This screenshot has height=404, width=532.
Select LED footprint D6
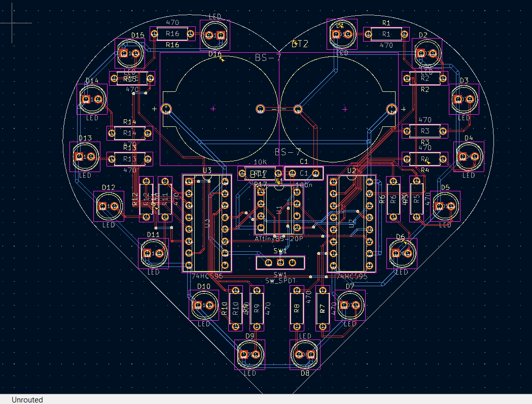(x=402, y=253)
